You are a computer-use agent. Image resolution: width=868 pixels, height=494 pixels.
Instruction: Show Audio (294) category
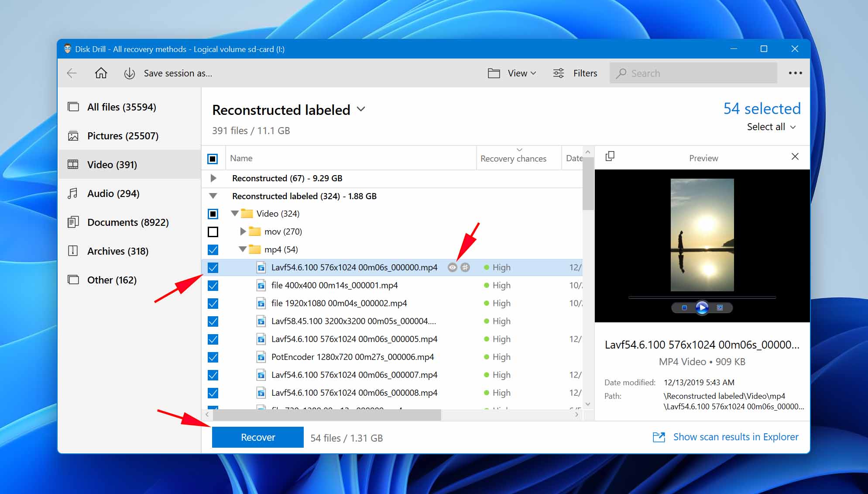tap(129, 193)
